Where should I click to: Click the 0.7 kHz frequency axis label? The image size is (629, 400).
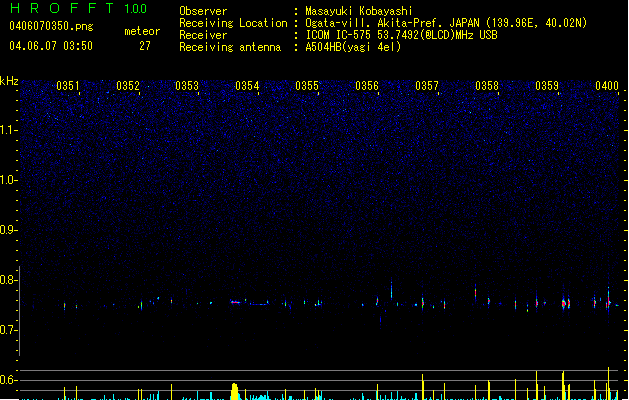pyautogui.click(x=8, y=330)
